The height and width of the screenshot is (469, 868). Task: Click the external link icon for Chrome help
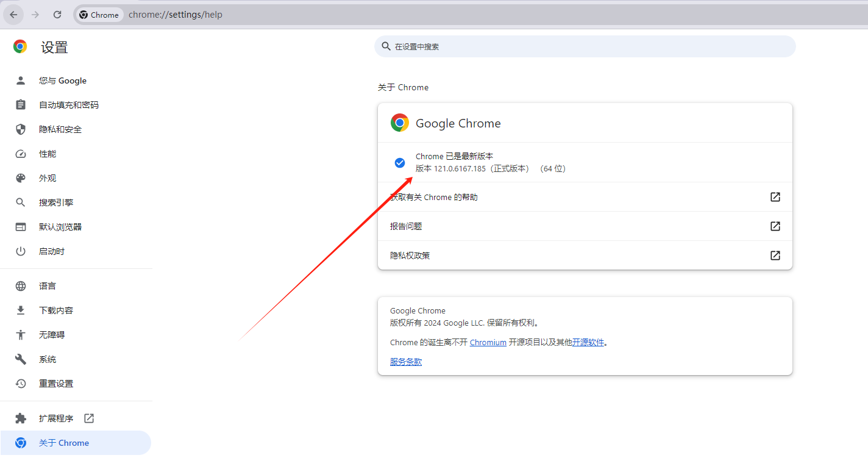point(775,197)
